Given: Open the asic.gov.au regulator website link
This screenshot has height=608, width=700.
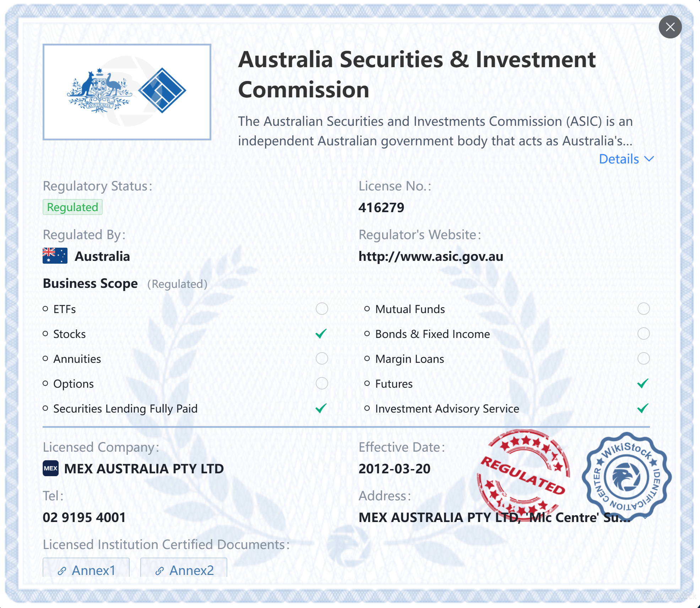Looking at the screenshot, I should click(x=431, y=256).
